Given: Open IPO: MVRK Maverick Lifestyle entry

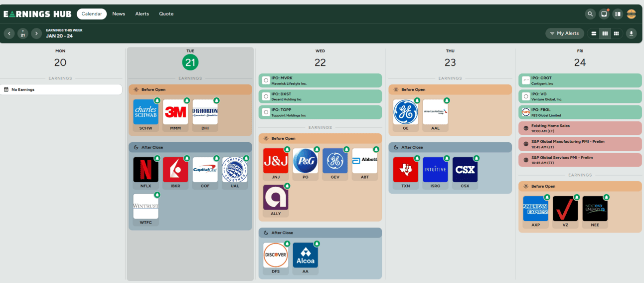Looking at the screenshot, I should tap(320, 80).
